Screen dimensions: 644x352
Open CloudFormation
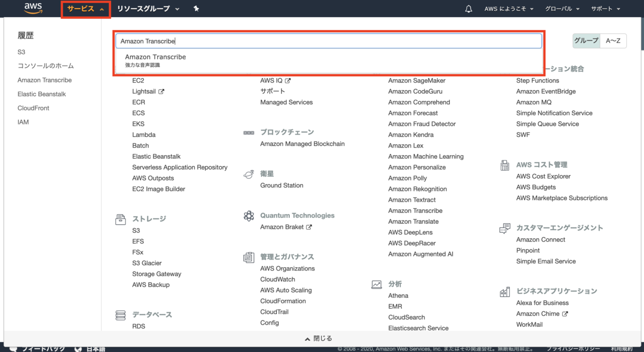(x=283, y=301)
